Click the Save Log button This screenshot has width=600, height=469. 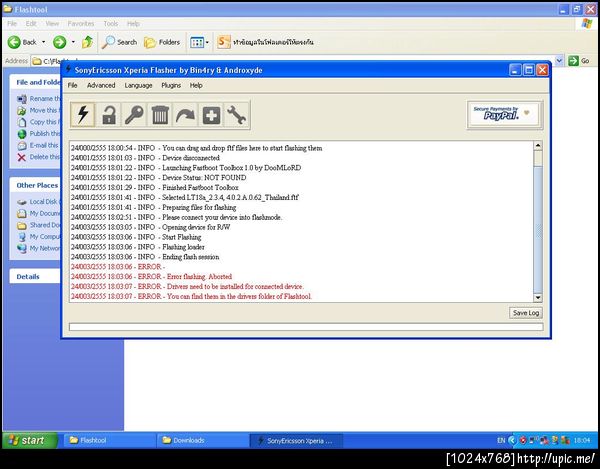tap(526, 313)
